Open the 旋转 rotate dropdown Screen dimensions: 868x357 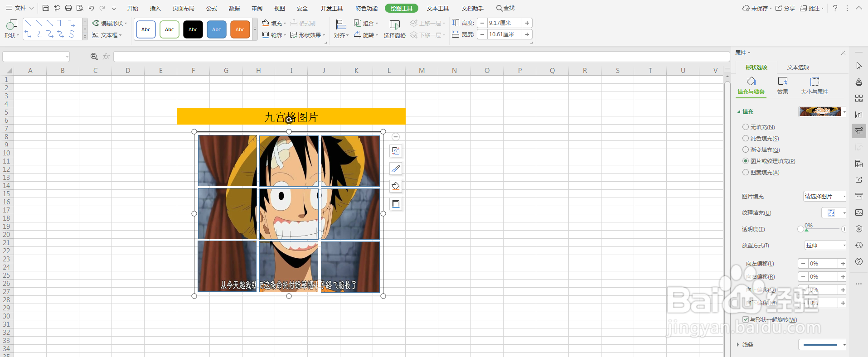(366, 35)
